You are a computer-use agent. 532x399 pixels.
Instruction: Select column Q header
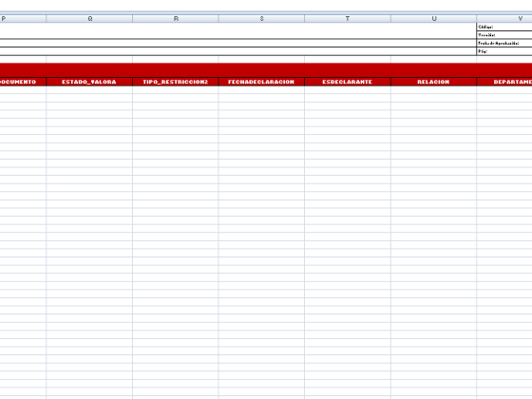[x=89, y=19]
